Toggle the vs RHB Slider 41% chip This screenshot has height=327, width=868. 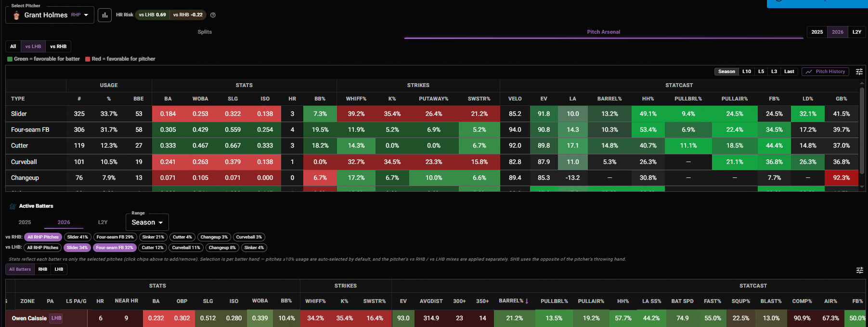tap(78, 237)
